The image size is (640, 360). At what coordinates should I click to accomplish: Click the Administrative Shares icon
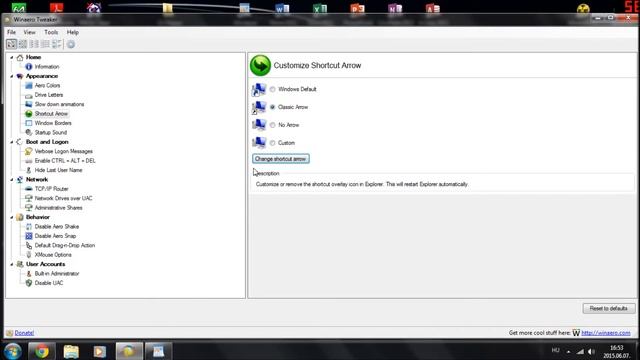pyautogui.click(x=29, y=208)
